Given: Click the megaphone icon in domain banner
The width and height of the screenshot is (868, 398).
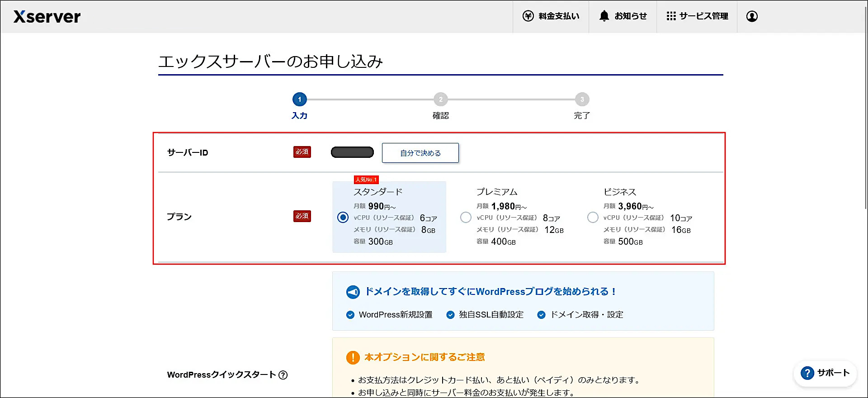Looking at the screenshot, I should [x=353, y=292].
